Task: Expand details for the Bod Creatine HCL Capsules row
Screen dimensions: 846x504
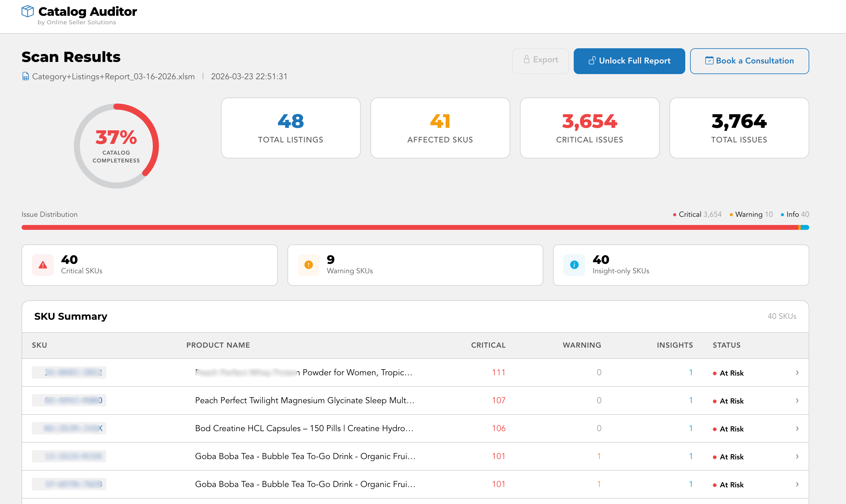Action: coord(797,428)
